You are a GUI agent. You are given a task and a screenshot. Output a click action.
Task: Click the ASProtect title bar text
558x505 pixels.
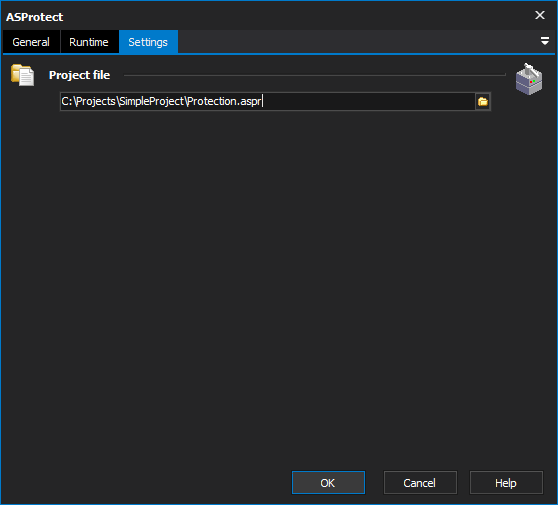[x=35, y=17]
